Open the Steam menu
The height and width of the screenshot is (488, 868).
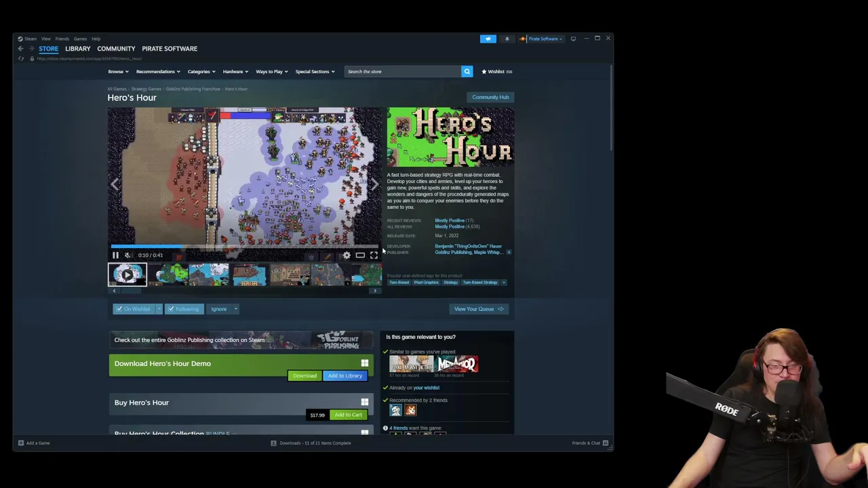click(27, 39)
